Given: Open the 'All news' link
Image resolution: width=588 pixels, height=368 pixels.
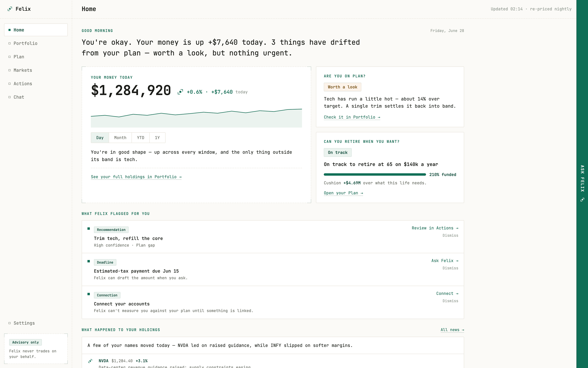Looking at the screenshot, I should (452, 330).
